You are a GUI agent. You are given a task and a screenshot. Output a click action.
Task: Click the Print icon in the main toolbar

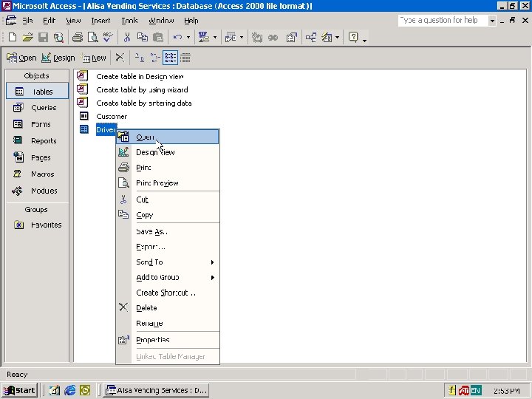pos(78,37)
